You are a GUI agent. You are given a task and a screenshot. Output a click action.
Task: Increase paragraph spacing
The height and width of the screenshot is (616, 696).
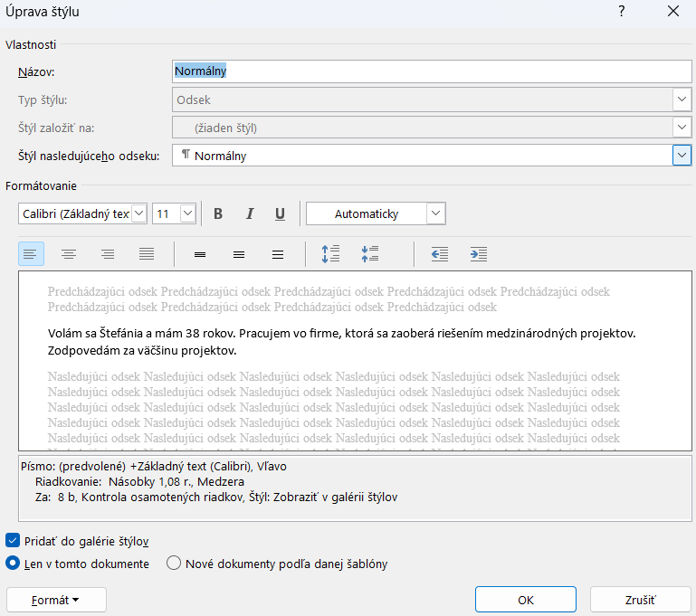click(x=330, y=254)
